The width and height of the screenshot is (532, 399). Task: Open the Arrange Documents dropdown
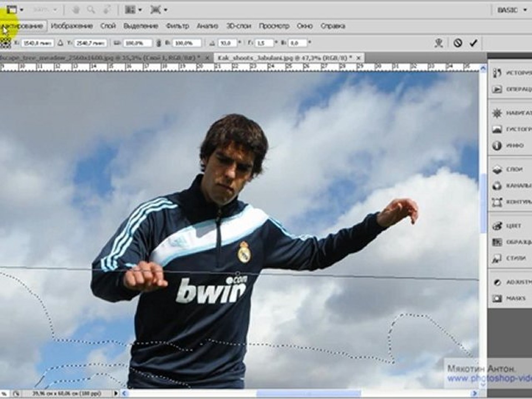(133, 10)
